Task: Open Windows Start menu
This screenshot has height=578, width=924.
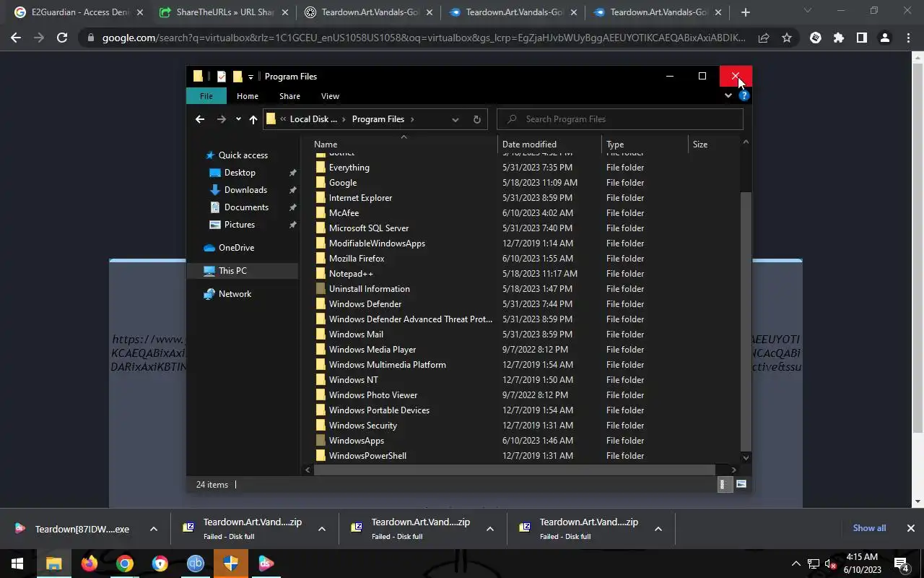Action: coord(17,564)
